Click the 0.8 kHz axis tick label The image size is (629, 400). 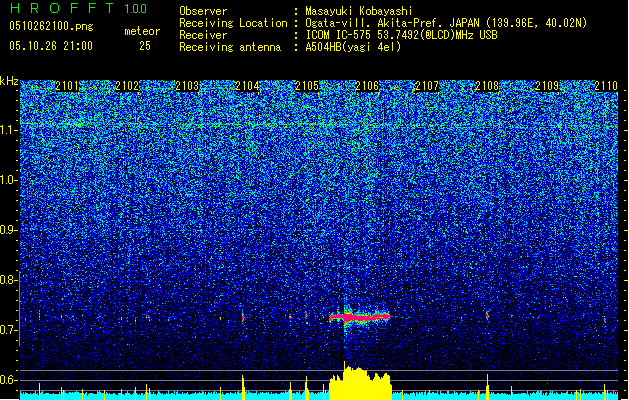[x=9, y=280]
